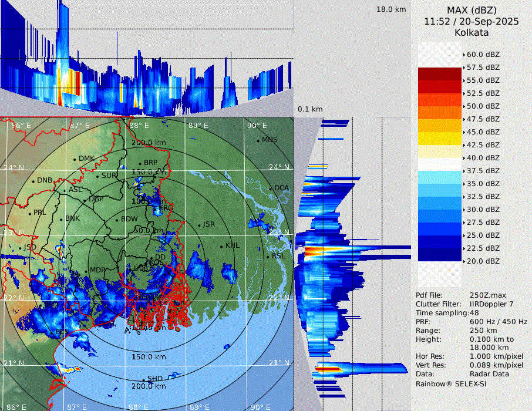Select the BDW station dot

point(117,220)
